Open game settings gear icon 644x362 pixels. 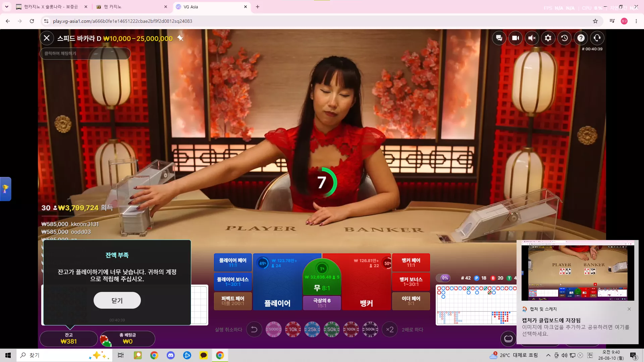(x=548, y=38)
